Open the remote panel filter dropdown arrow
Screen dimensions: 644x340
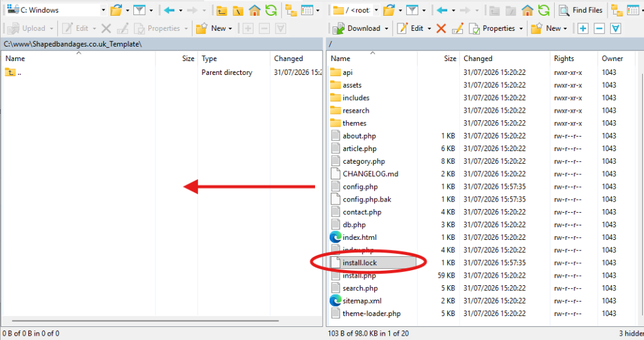coord(424,10)
